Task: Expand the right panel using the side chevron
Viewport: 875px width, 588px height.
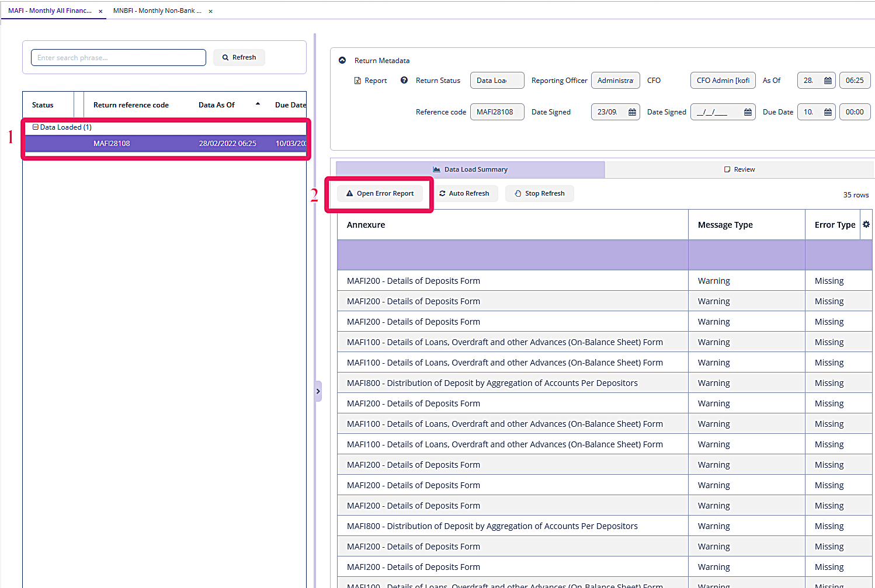Action: [x=318, y=391]
